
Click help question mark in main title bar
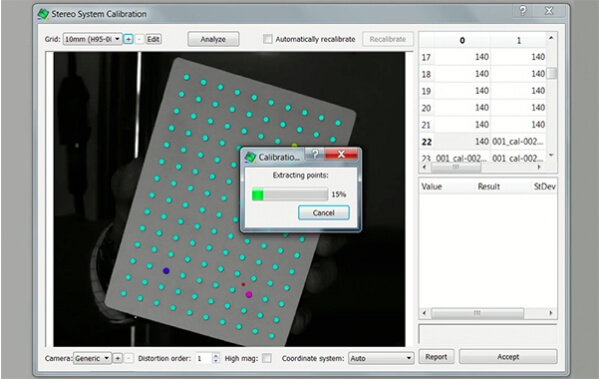(523, 11)
